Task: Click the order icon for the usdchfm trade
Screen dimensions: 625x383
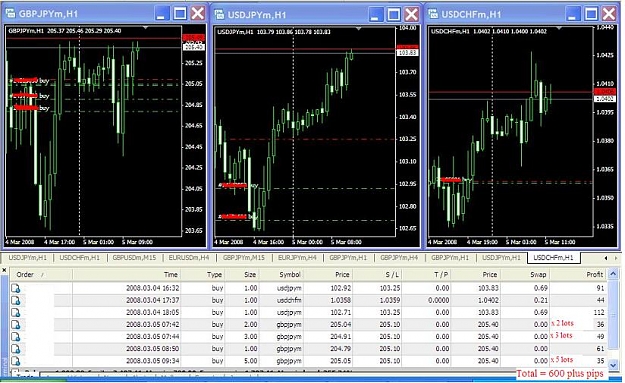Action: point(16,301)
